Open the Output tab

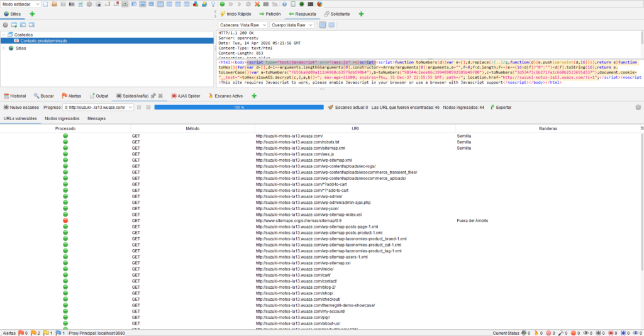(99, 96)
